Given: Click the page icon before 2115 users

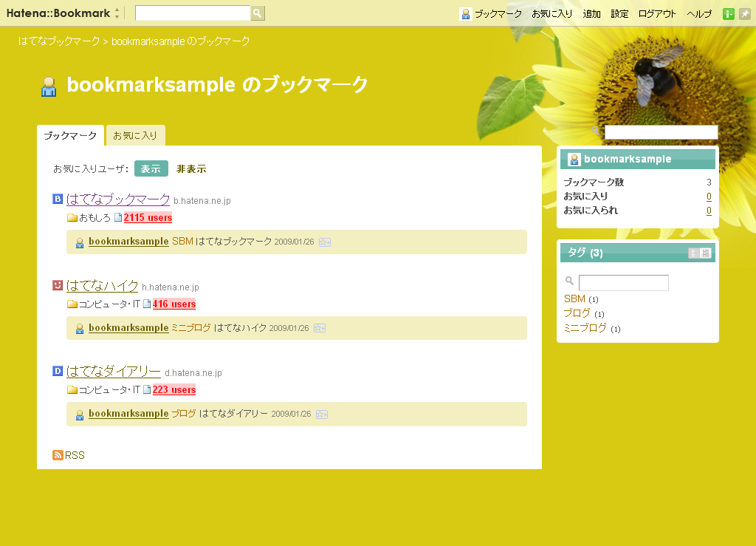Looking at the screenshot, I should (x=118, y=217).
